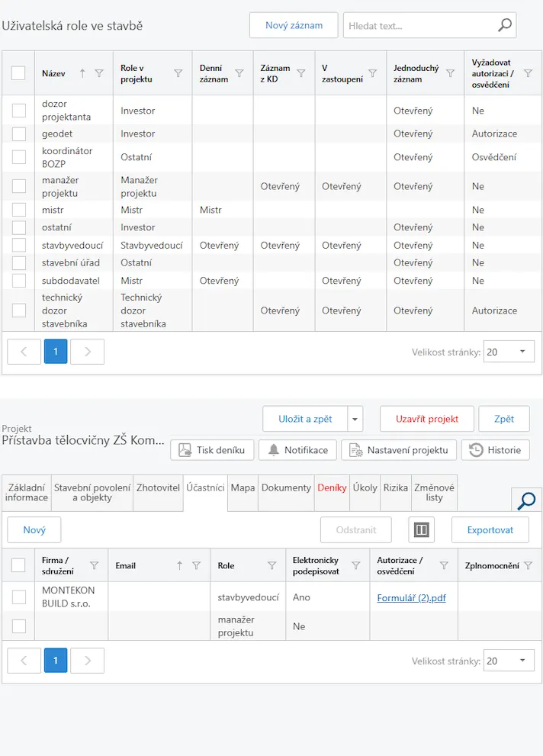
Task: Open the Dokumenty tab
Action: click(286, 487)
